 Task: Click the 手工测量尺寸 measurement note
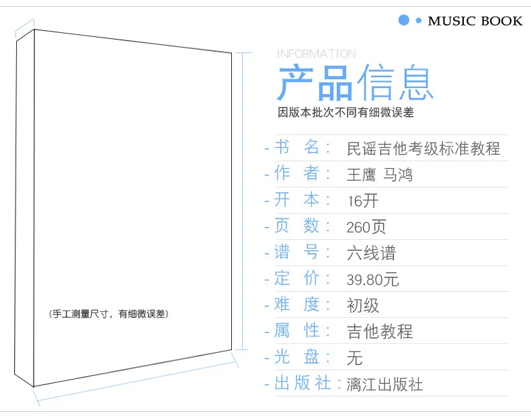[x=109, y=314]
